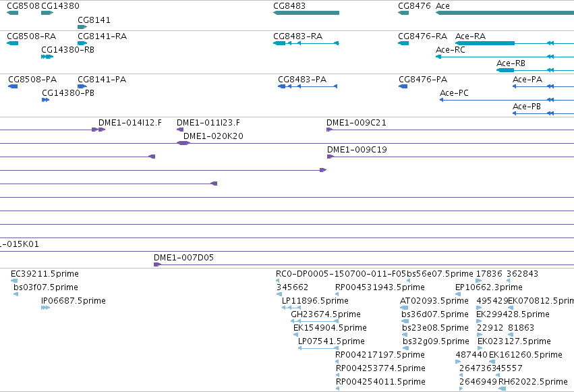Click the CG8476 gene glyph
The height and width of the screenshot is (392, 574).
tap(403, 13)
